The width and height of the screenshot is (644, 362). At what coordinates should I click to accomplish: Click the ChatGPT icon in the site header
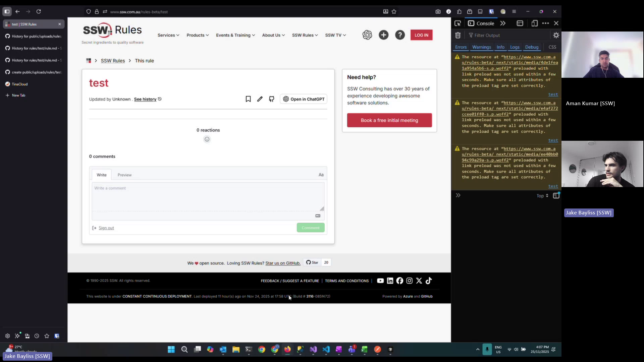368,35
